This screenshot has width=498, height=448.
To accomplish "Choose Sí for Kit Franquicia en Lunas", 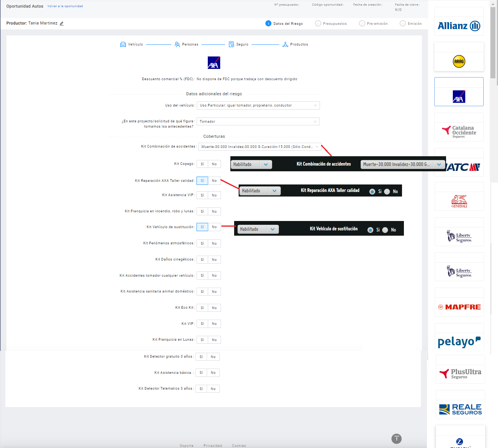I will point(202,340).
